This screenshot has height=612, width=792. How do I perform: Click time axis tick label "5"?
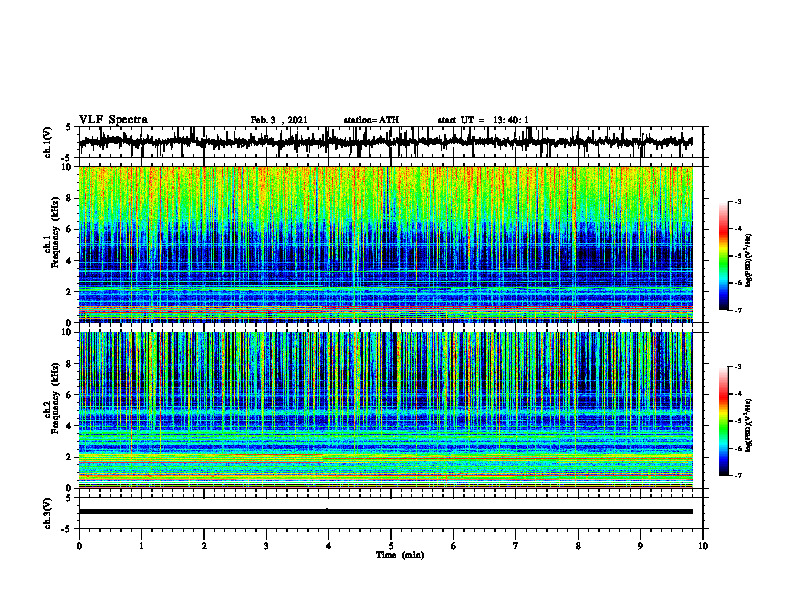point(391,546)
